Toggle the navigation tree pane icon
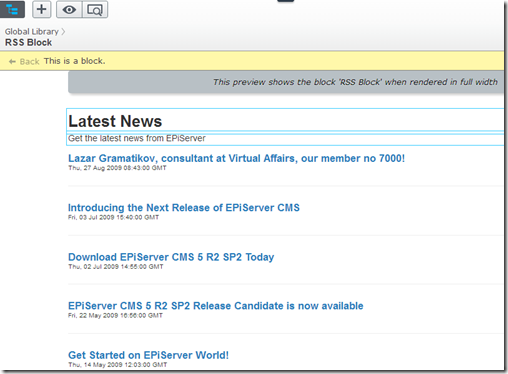The width and height of the screenshot is (508, 374). coord(12,9)
